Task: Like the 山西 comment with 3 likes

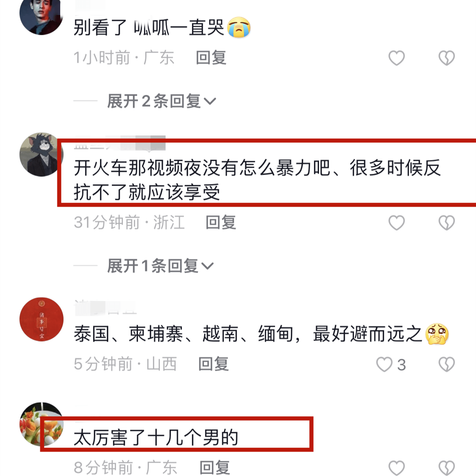Action: (x=384, y=364)
